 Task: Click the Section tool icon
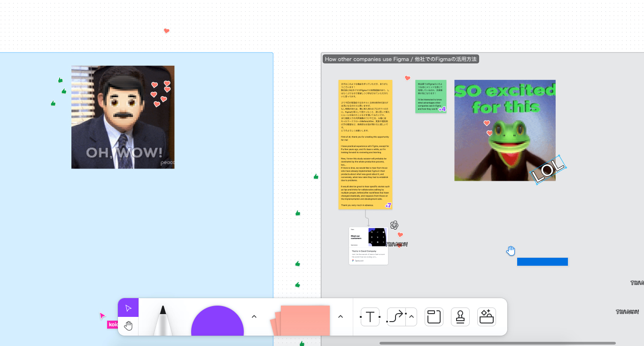pyautogui.click(x=434, y=317)
